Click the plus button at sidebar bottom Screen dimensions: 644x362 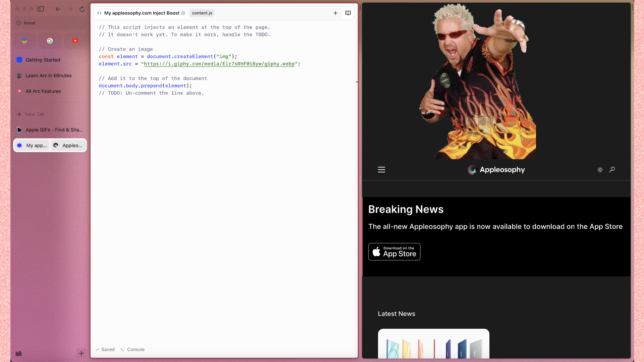coord(81,353)
